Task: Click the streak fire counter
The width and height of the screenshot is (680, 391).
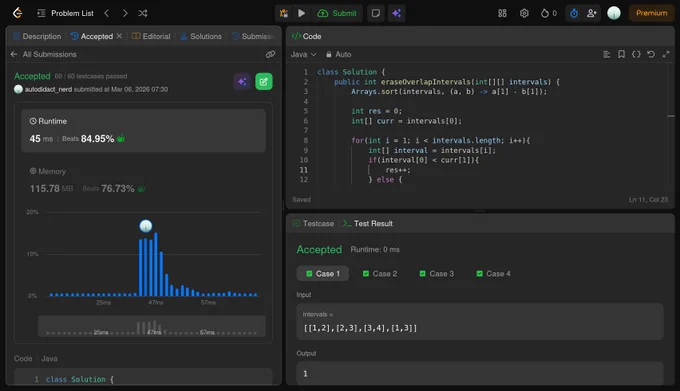Action: point(549,13)
